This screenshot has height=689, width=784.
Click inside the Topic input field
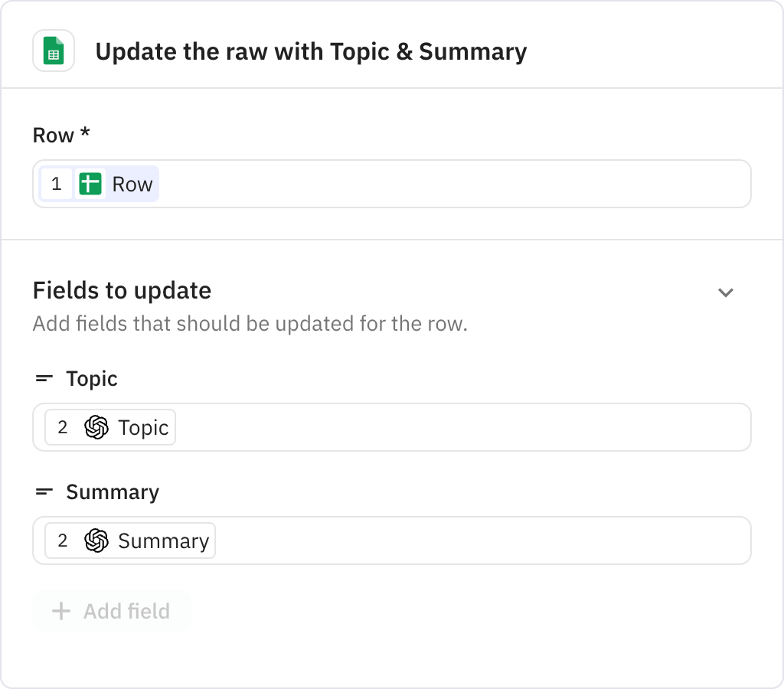click(x=459, y=427)
